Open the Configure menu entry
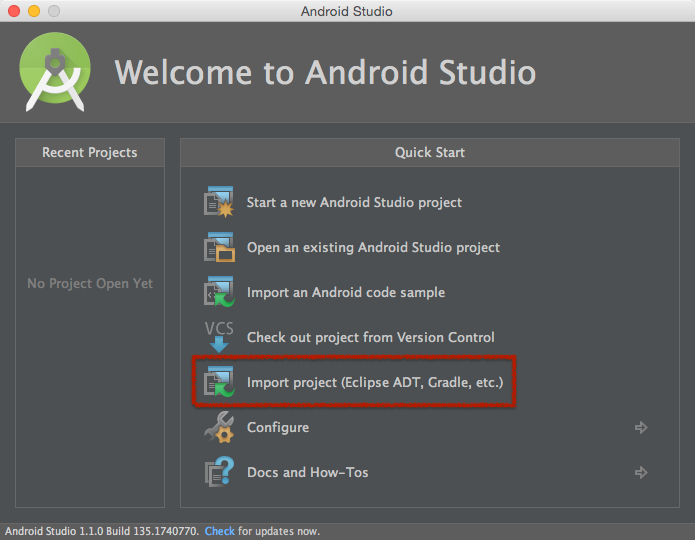This screenshot has width=695, height=540. click(278, 427)
